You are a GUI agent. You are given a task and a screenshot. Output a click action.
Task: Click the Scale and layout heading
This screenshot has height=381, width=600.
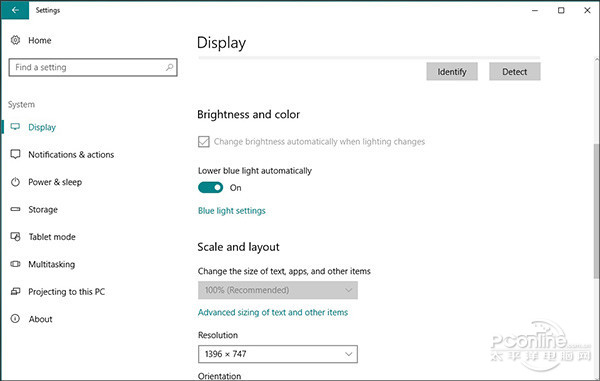238,247
